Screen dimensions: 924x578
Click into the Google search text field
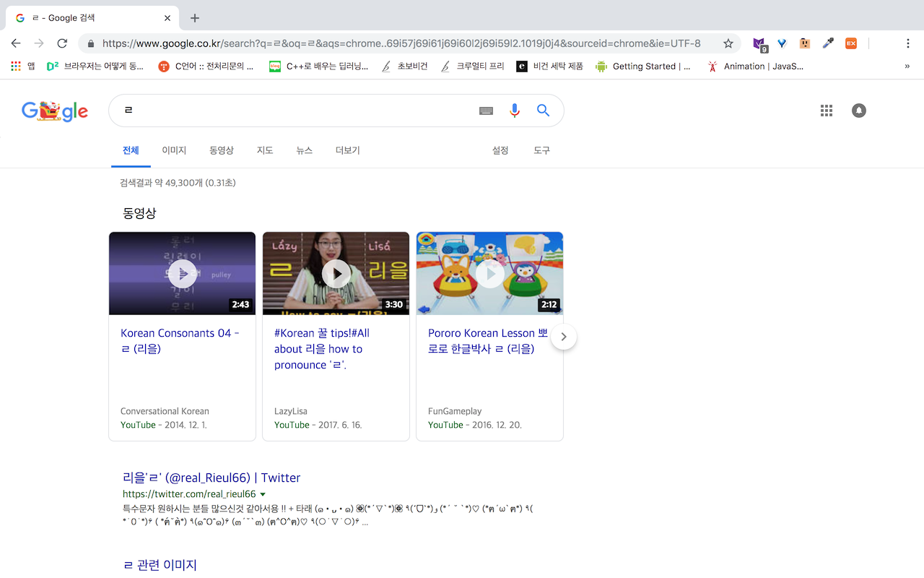tap(289, 111)
